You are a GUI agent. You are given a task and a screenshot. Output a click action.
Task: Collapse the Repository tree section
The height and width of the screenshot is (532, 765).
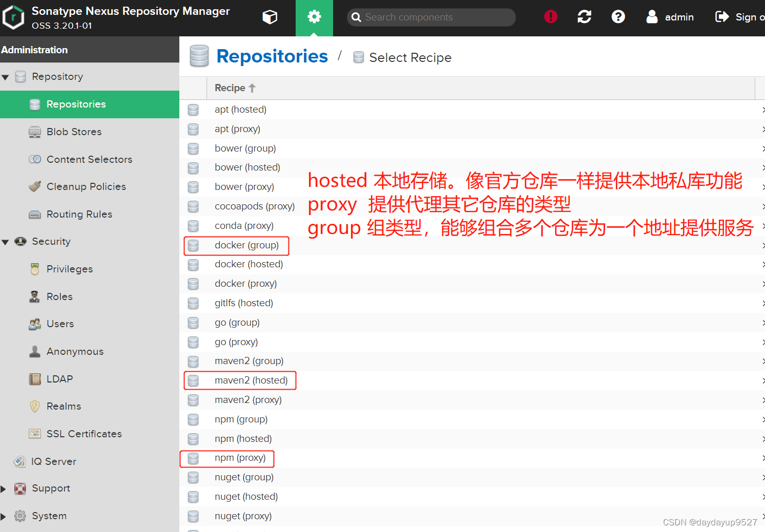6,77
